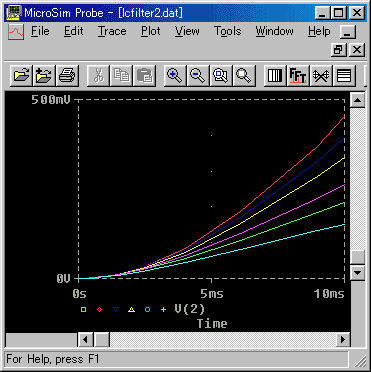Click the Log Y axis lines icon
This screenshot has height=372, width=371.
point(344,76)
